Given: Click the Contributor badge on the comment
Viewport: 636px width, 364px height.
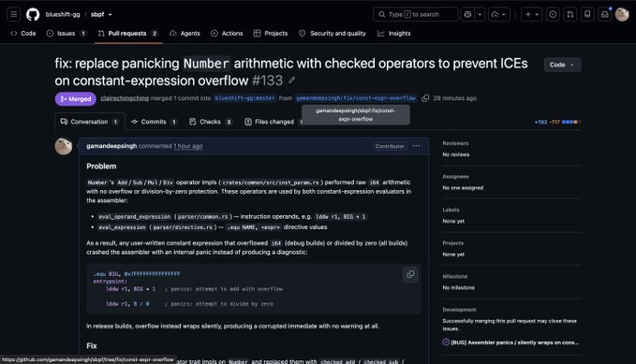Looking at the screenshot, I should coord(390,146).
